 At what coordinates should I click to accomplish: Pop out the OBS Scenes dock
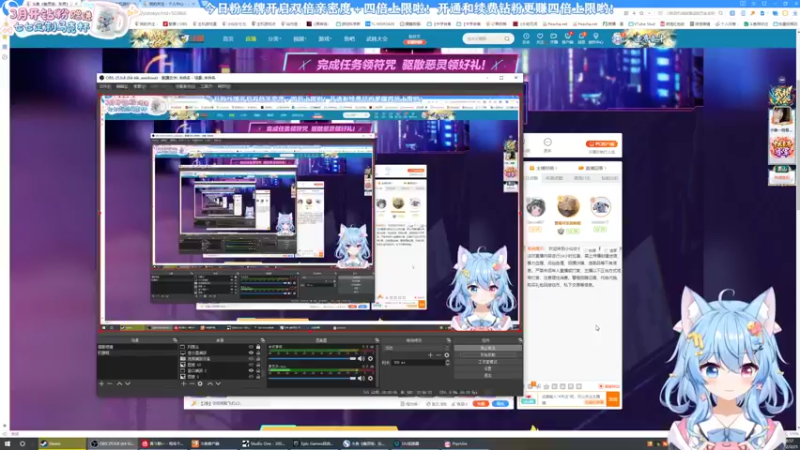pyautogui.click(x=175, y=340)
